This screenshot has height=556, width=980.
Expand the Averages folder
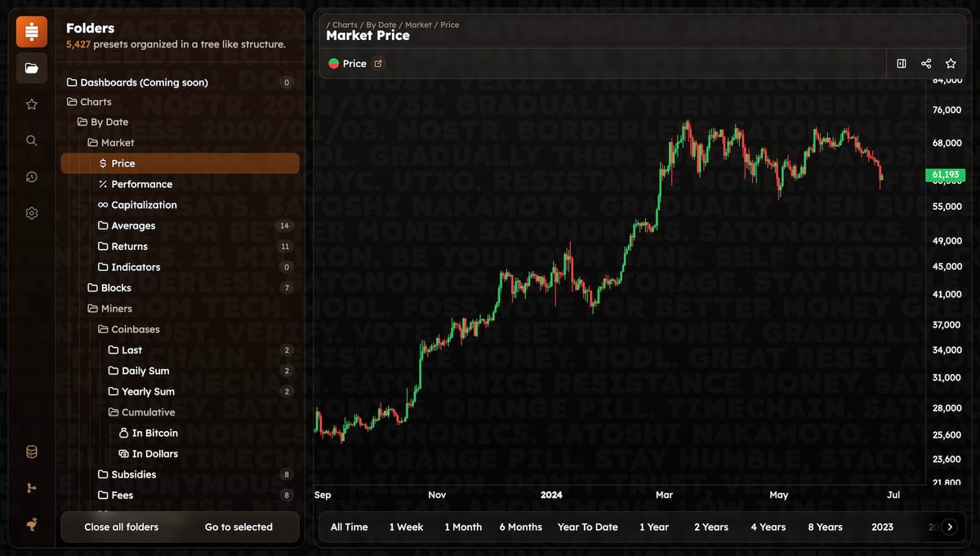(x=133, y=225)
